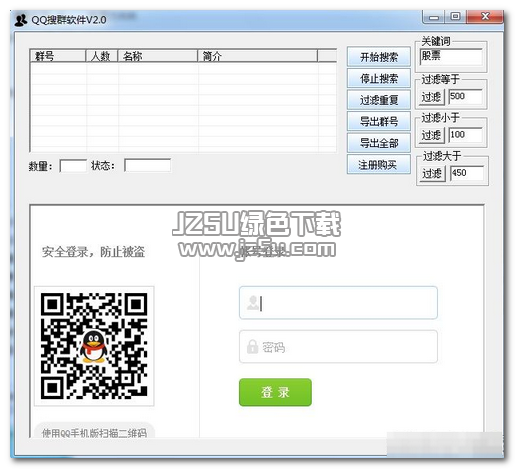Click the 数量 count field
Viewport: 515px width, 469px height.
pyautogui.click(x=73, y=166)
